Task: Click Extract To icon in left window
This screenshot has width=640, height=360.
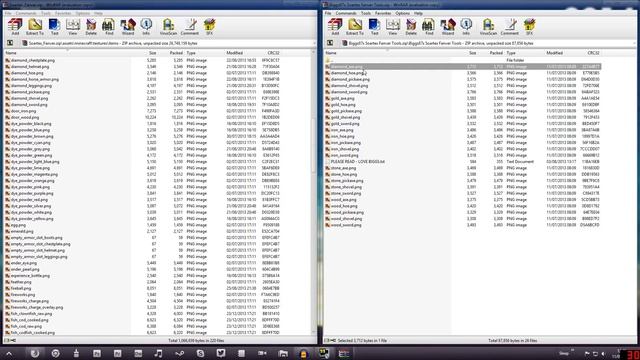Action: 35,27
